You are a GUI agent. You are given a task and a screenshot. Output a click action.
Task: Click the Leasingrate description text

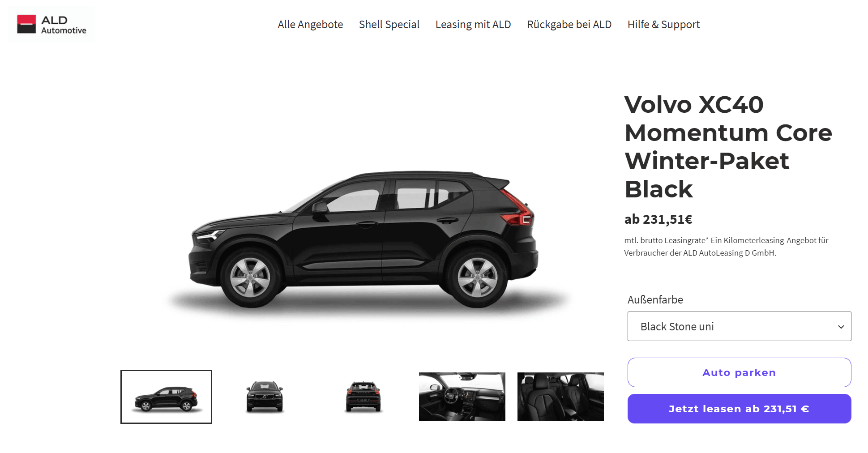point(726,247)
